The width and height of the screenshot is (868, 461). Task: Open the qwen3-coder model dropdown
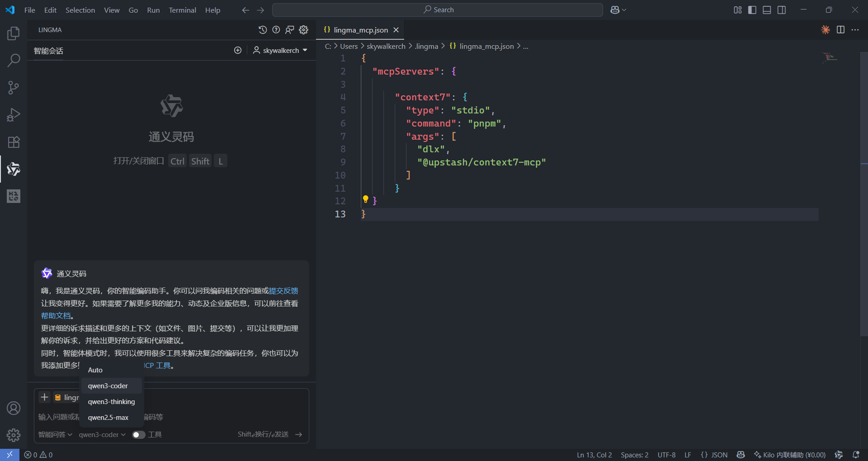click(102, 434)
